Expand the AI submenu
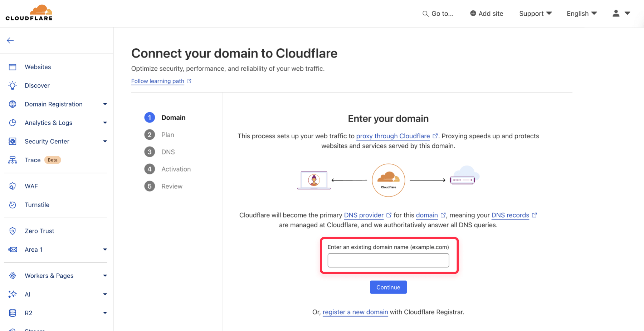The height and width of the screenshot is (331, 644). tap(105, 294)
